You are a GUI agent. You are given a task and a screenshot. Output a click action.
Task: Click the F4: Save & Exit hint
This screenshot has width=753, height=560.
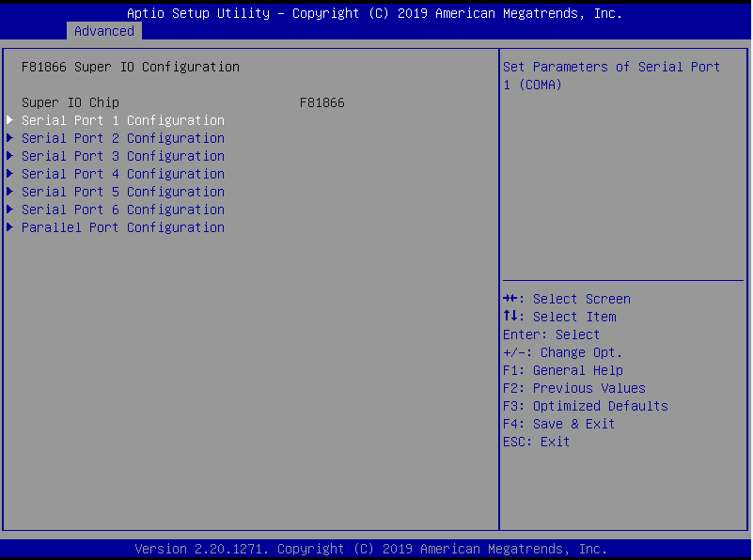coord(558,424)
